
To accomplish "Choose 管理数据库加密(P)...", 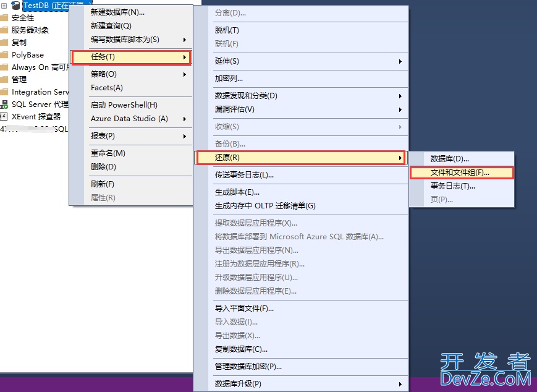I will (302, 367).
